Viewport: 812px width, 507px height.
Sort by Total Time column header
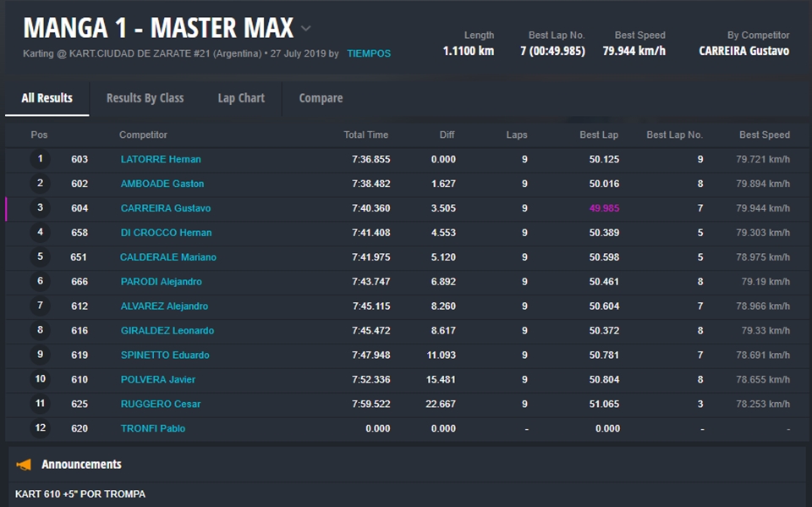click(x=365, y=135)
